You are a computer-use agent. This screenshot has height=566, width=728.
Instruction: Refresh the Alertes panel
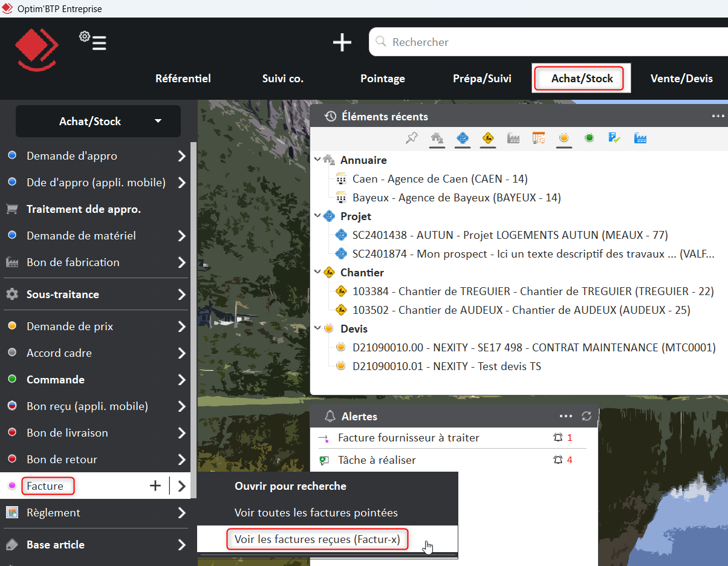click(587, 416)
